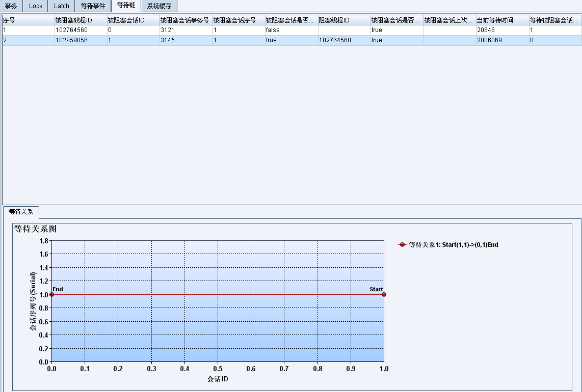Open the 系统缓存 tab
Screen dimensions: 582x392
tap(159, 6)
